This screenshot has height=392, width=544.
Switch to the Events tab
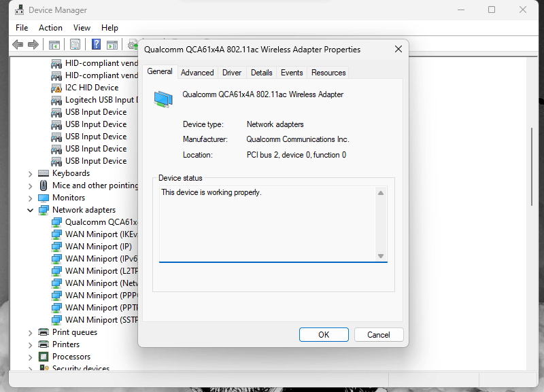(292, 73)
